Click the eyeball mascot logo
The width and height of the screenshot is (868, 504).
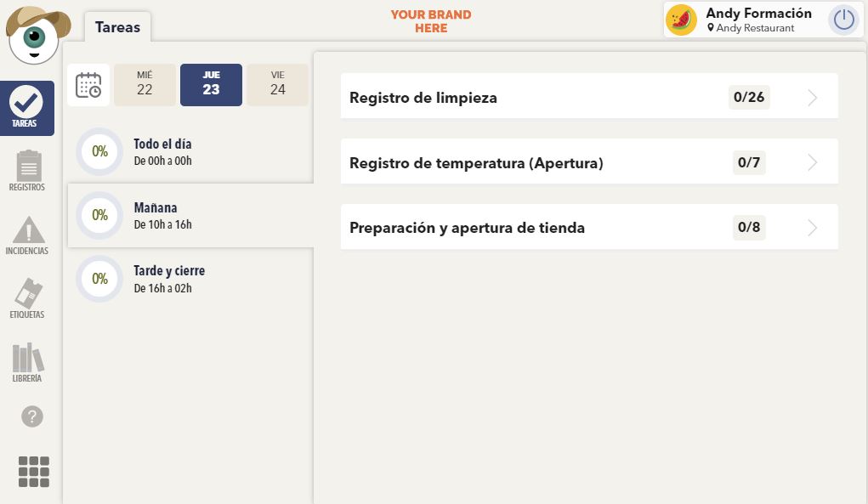36,35
